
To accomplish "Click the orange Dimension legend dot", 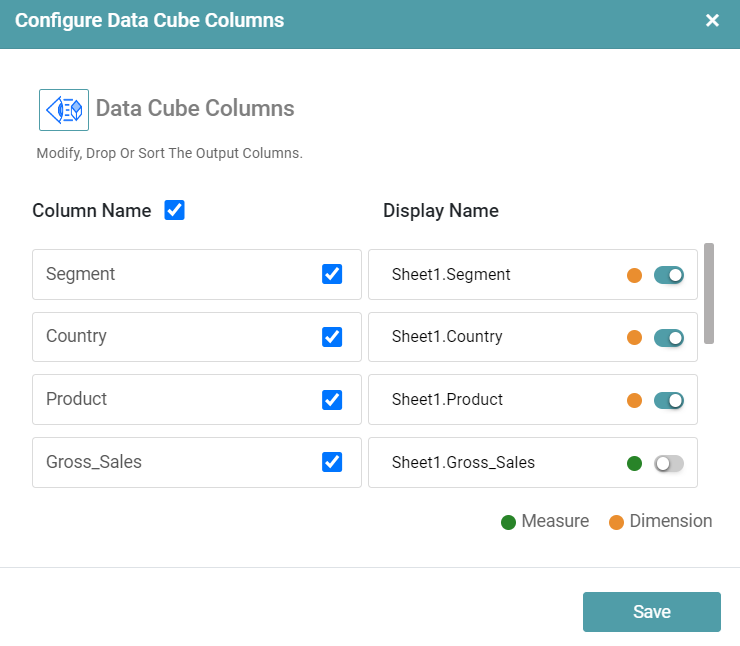I will coord(616,522).
